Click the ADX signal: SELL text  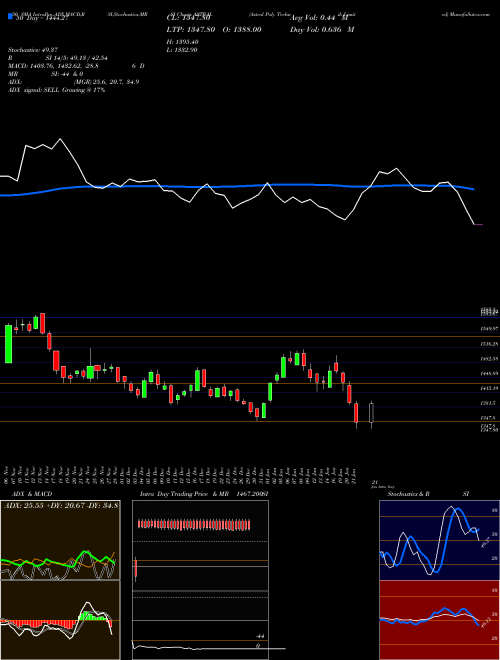tap(56, 90)
